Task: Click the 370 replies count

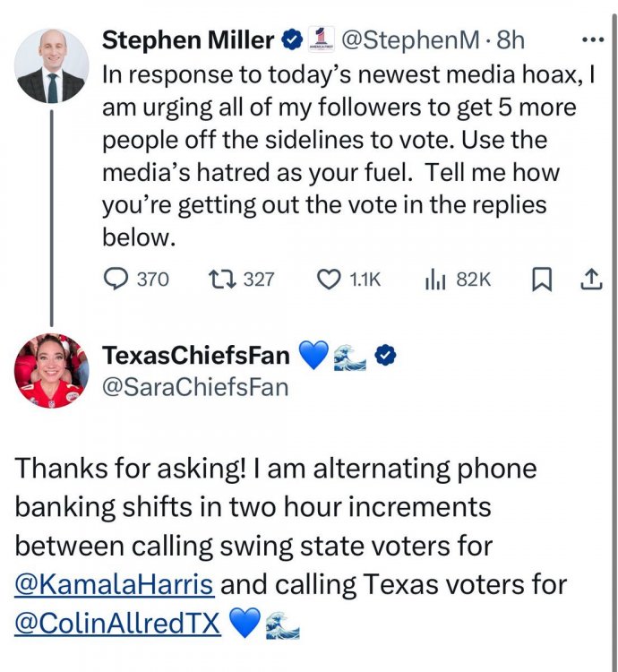Action: pyautogui.click(x=152, y=280)
